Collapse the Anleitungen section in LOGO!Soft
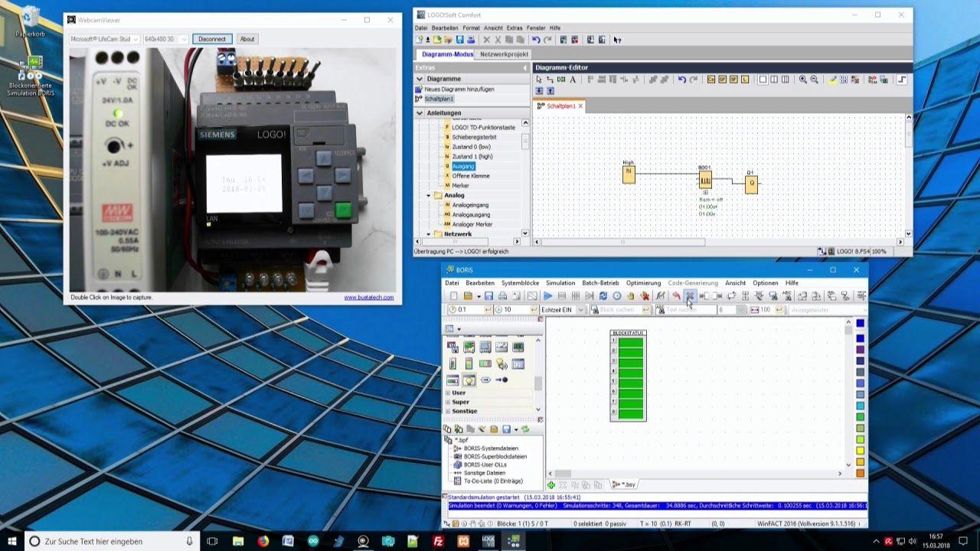 coord(420,113)
